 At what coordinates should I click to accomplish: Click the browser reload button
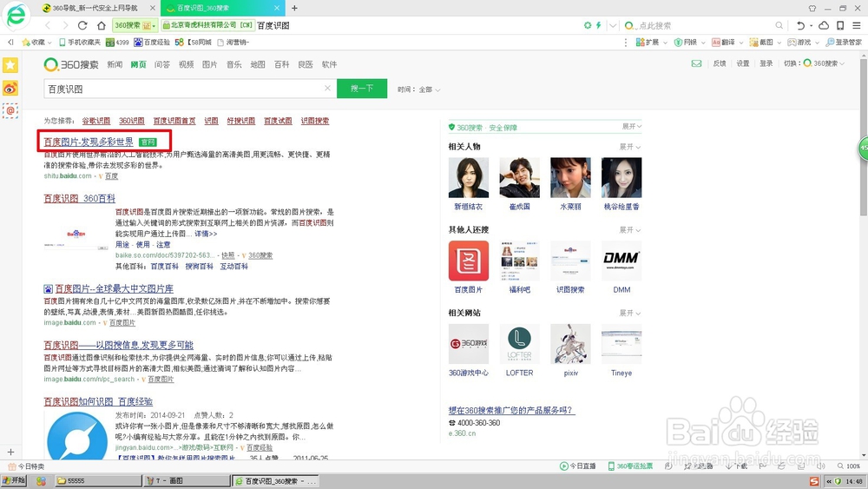tap(82, 25)
